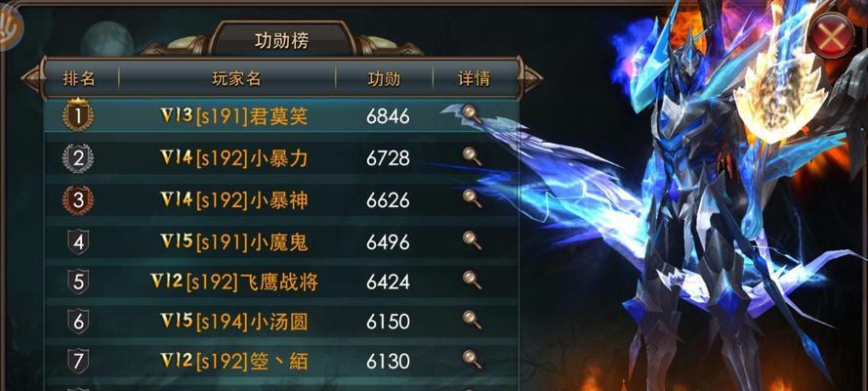The image size is (868, 391).
Task: Click the bronze rank 3 medal badge
Action: click(x=78, y=200)
